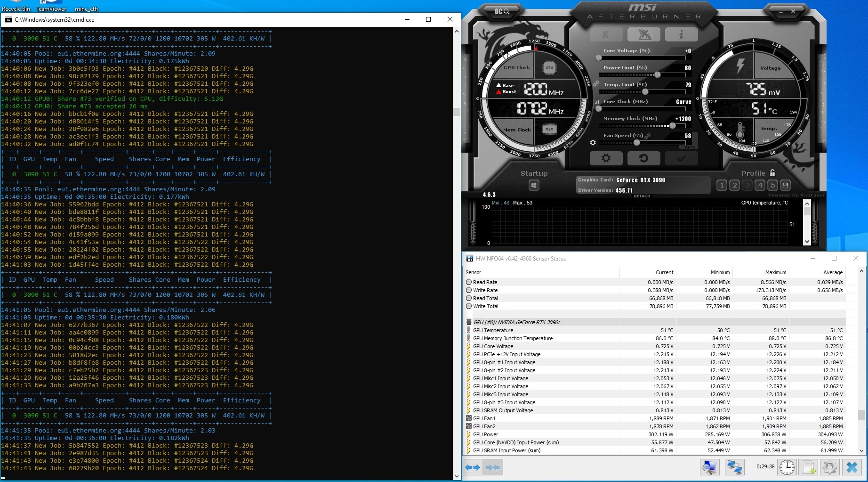Screen dimensions: 868x482
Task: Reset the HWiNFO clock timer
Action: pyautogui.click(x=787, y=467)
